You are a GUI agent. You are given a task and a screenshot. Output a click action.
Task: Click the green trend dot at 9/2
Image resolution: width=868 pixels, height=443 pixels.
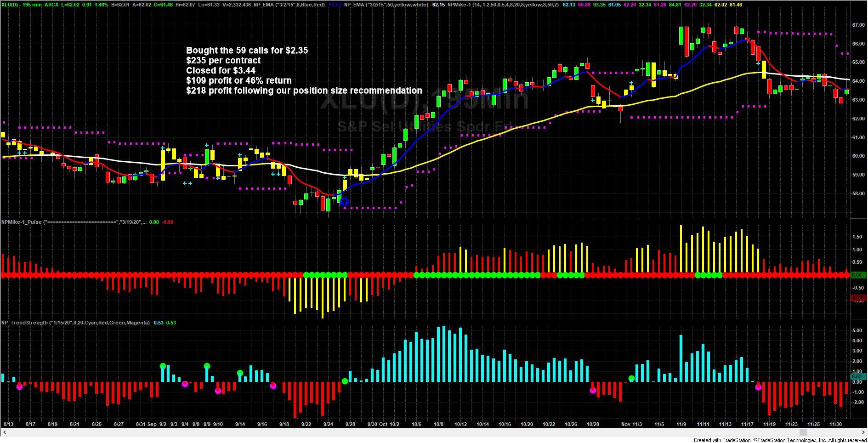point(163,366)
